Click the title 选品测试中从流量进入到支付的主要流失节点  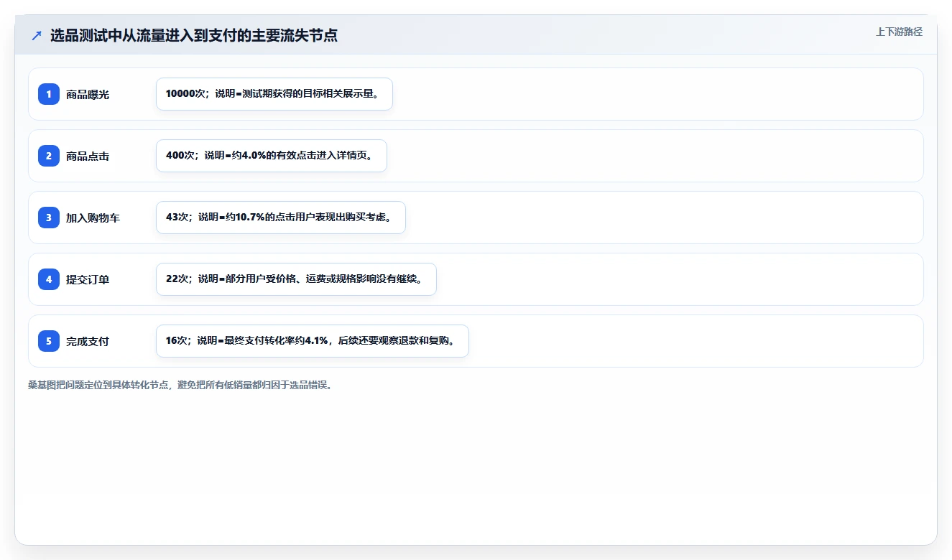[194, 35]
